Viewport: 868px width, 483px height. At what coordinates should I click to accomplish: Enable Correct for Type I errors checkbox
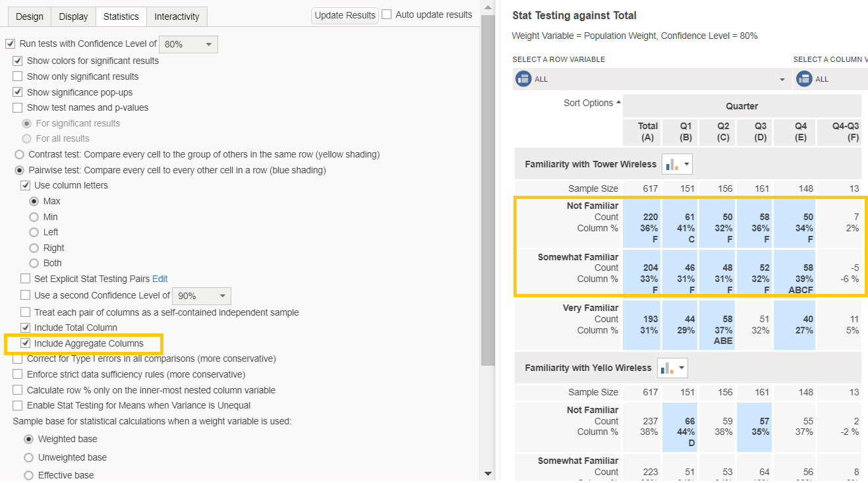[x=18, y=358]
